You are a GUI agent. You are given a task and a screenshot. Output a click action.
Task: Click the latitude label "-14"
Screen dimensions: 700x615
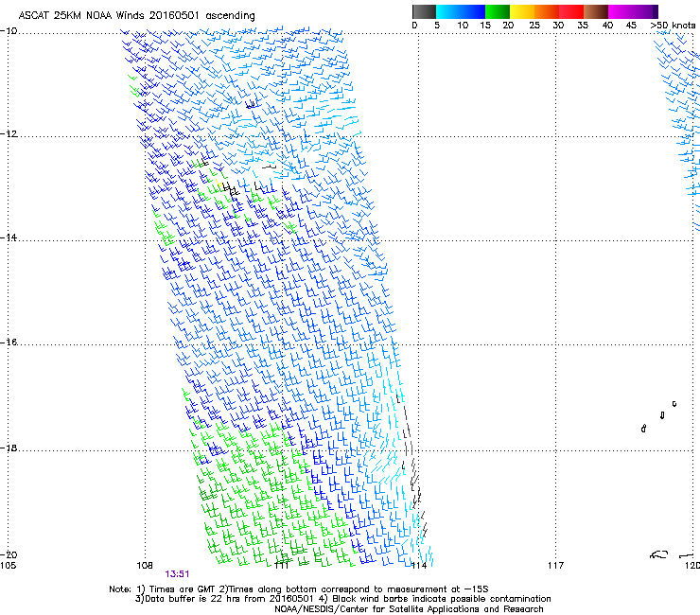point(9,237)
